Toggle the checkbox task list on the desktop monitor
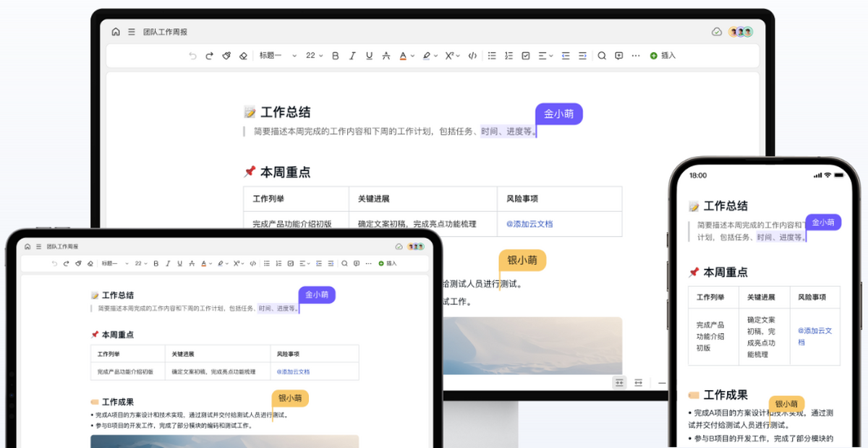The height and width of the screenshot is (448, 868). (x=526, y=56)
